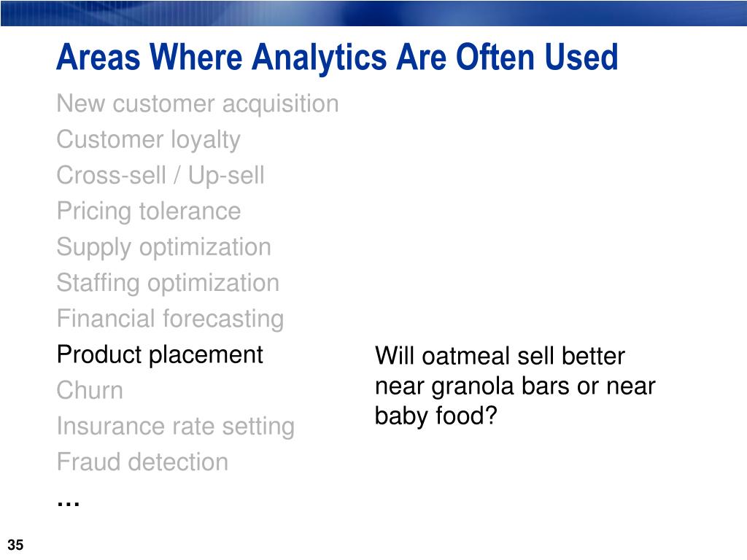
Task: Select 'Insurance rate setting' entry
Action: pyautogui.click(x=176, y=427)
